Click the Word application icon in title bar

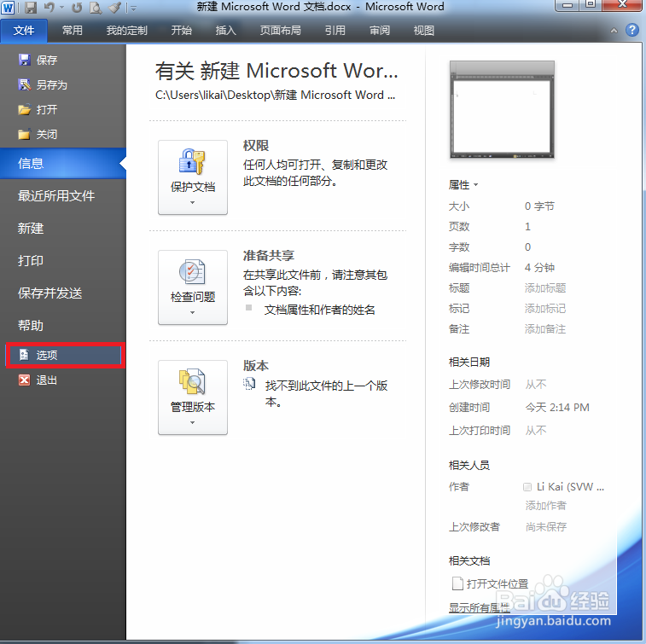8,8
